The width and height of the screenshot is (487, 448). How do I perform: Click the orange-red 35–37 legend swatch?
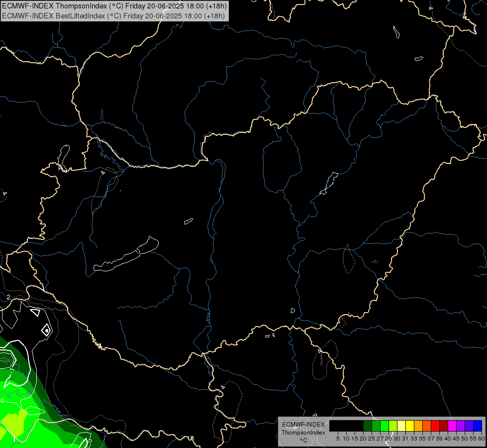click(427, 426)
